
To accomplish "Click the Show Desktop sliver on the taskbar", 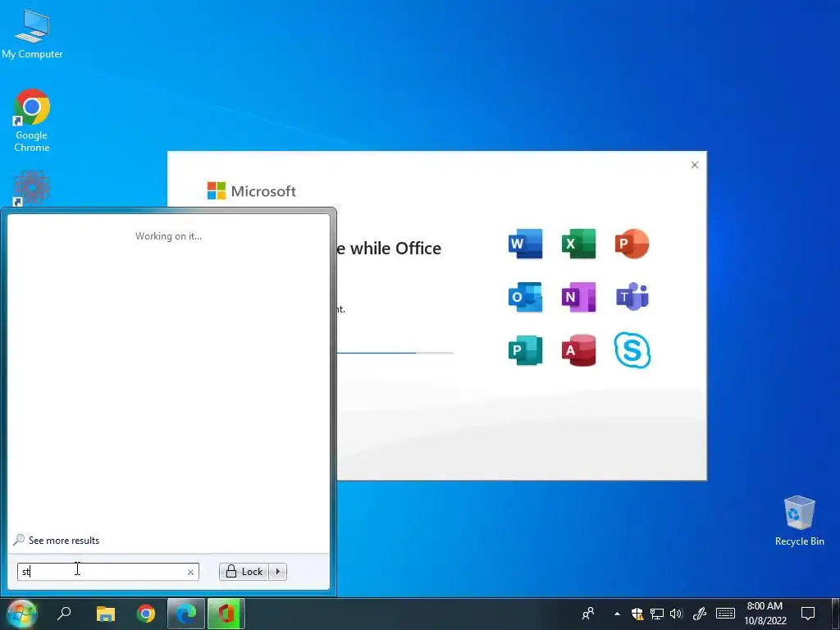I will click(x=837, y=614).
